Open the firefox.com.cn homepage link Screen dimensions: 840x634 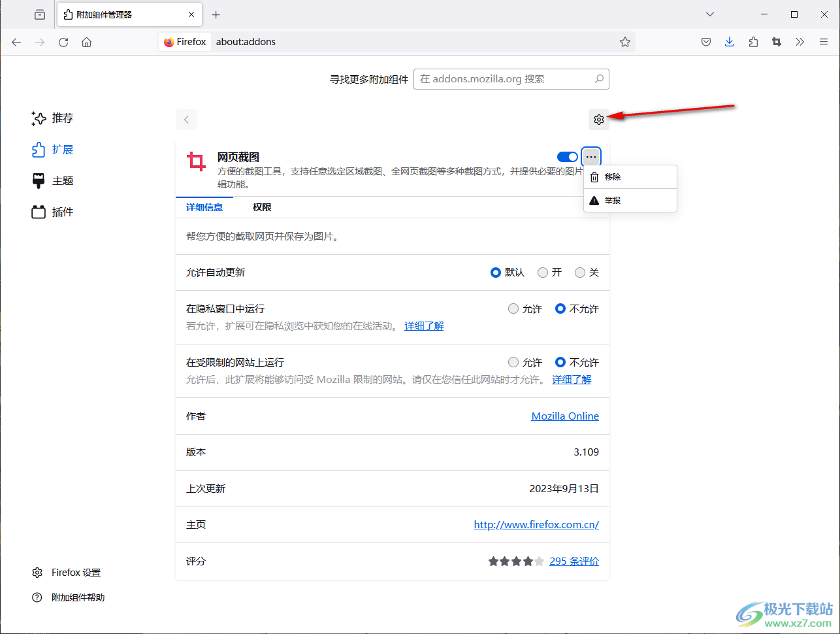click(x=536, y=525)
